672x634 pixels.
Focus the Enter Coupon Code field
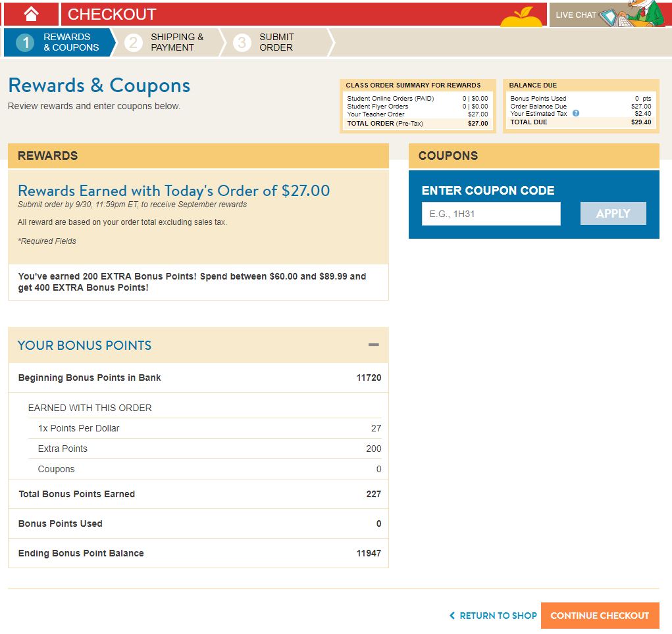[490, 214]
